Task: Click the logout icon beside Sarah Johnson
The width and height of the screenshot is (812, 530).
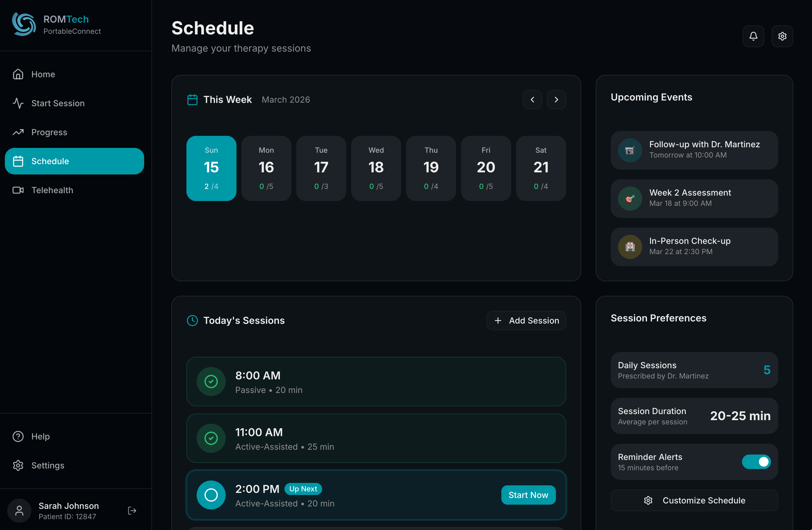Action: pos(132,511)
